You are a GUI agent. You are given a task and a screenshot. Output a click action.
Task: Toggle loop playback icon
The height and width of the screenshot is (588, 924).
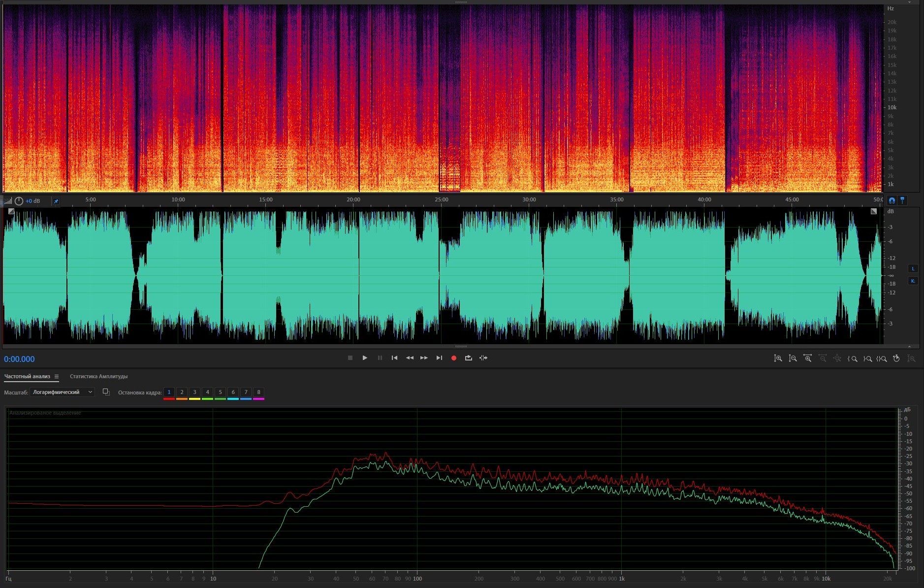[468, 358]
